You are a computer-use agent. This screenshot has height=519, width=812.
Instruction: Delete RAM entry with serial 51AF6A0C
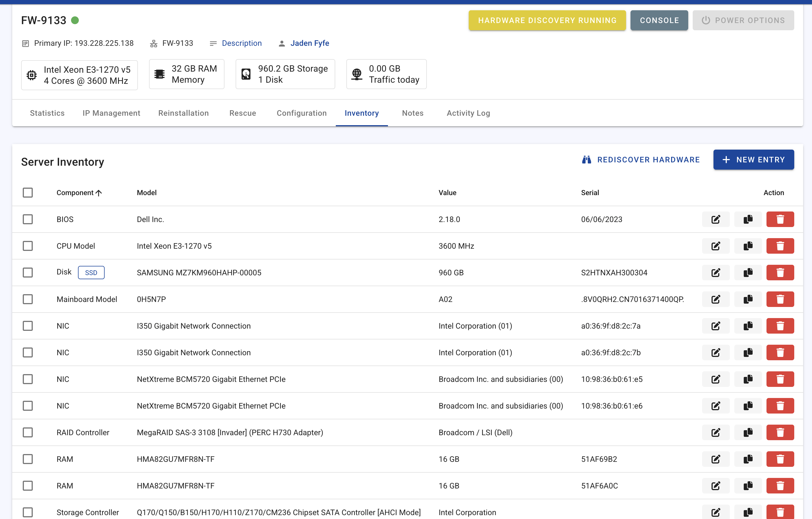(780, 486)
